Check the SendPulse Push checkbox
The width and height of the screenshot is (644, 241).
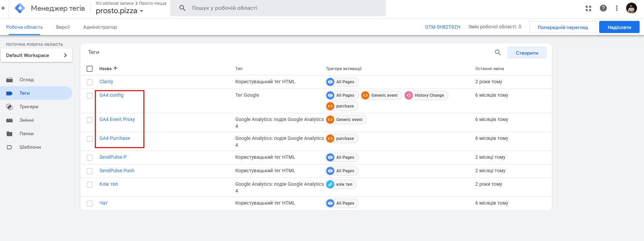pos(90,171)
